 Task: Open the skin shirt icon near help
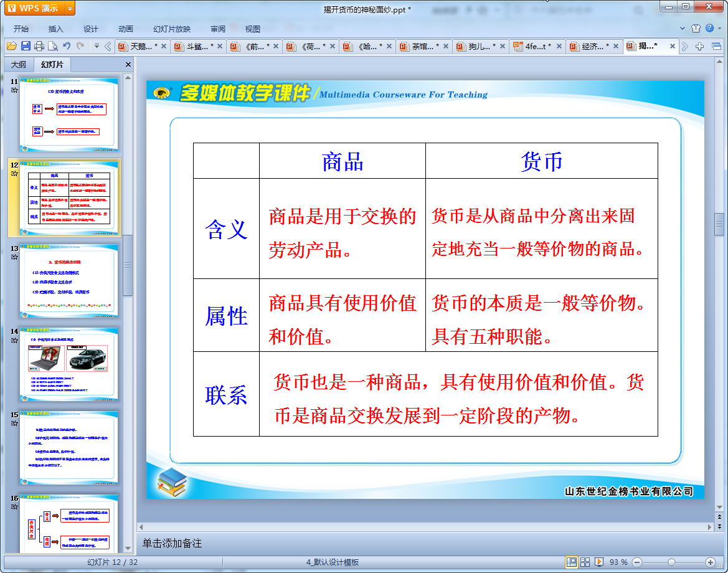[x=696, y=28]
